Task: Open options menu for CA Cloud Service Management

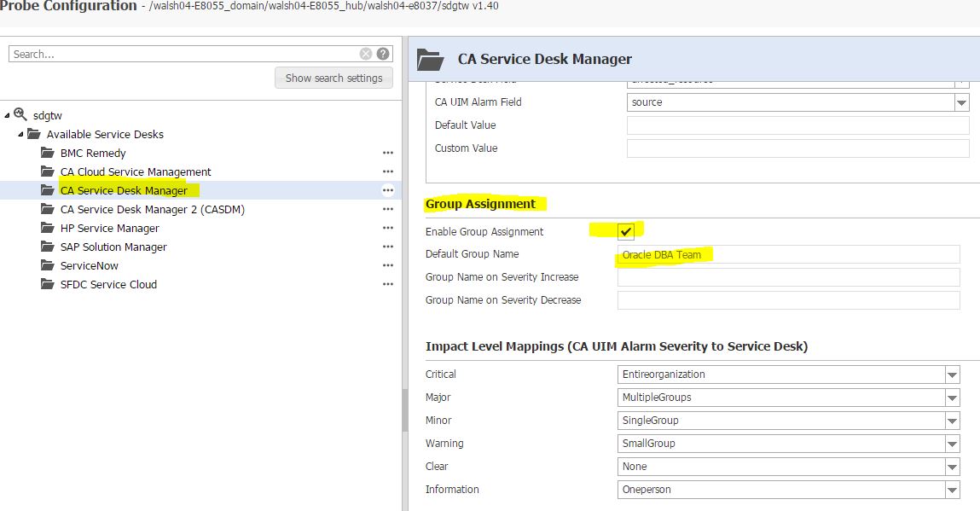Action: pyautogui.click(x=388, y=171)
